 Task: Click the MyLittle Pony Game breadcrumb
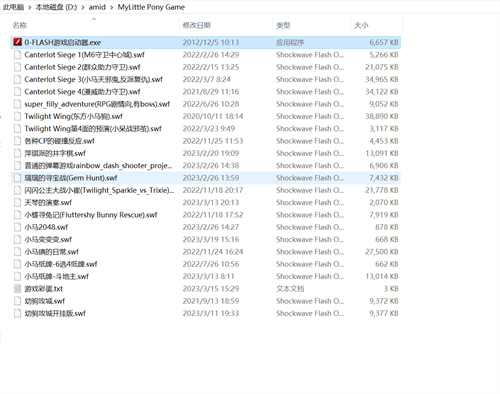[151, 7]
